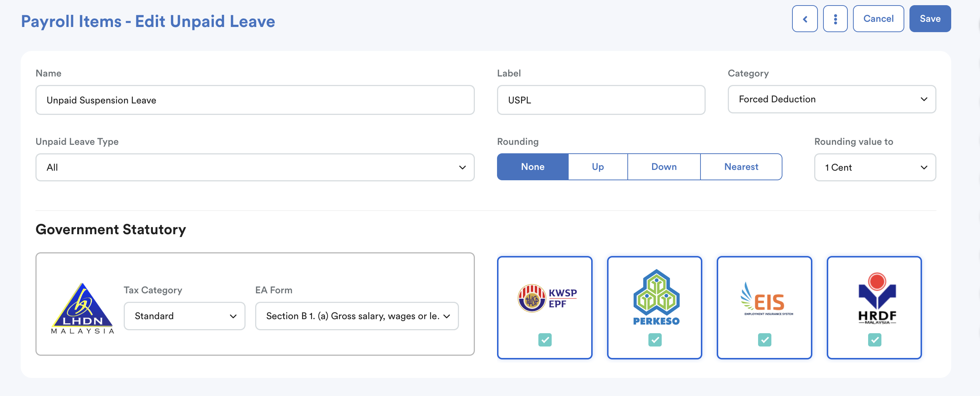Select 'Nearest' rounding option
Viewport: 980px width, 396px height.
pyautogui.click(x=741, y=167)
